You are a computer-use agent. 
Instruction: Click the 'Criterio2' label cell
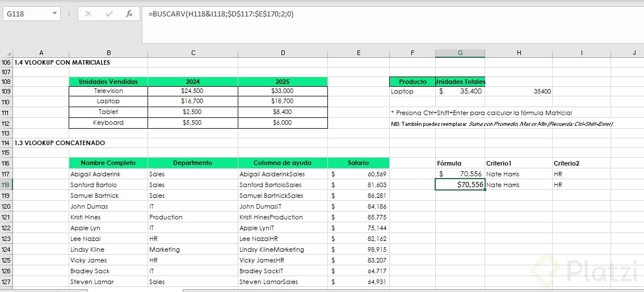click(582, 163)
